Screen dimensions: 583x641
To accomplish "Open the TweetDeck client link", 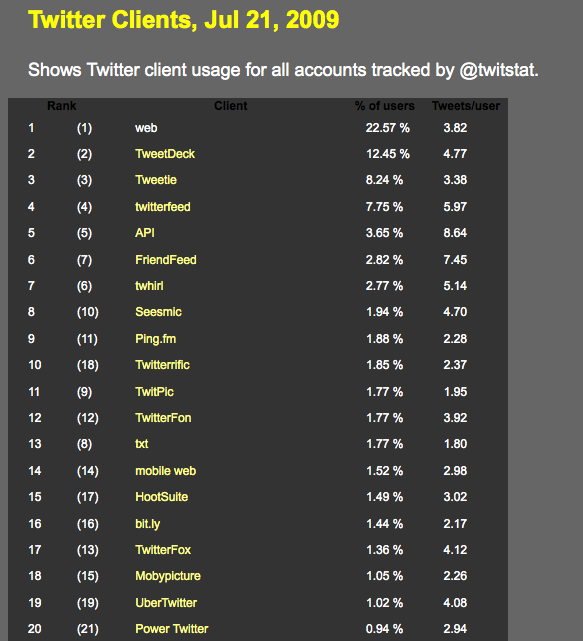I will coord(165,154).
